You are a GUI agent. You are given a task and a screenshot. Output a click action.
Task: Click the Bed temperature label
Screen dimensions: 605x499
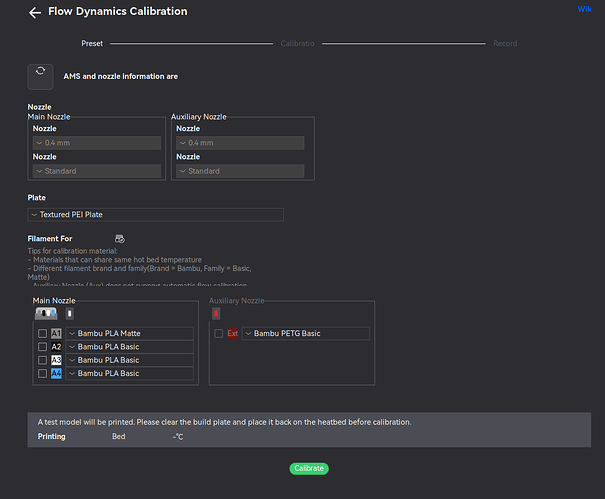(118, 436)
